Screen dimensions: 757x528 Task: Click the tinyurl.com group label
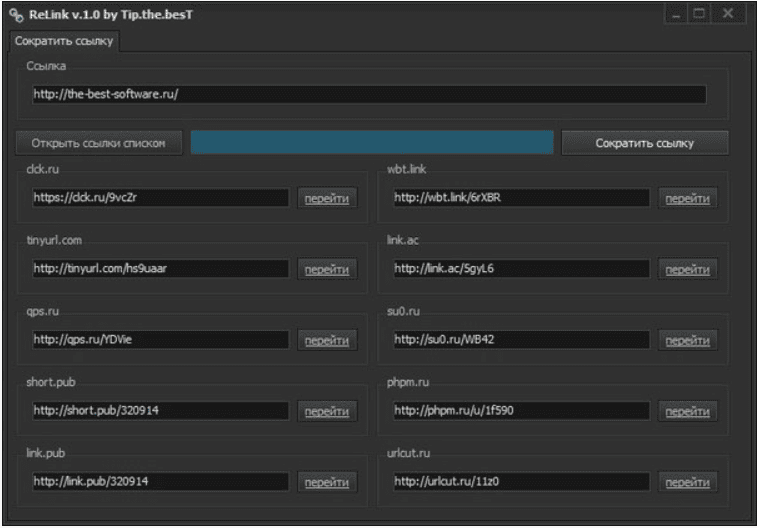(x=54, y=240)
